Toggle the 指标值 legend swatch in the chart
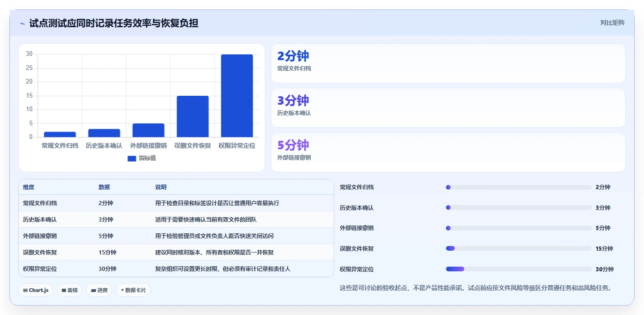Viewport: 644px width, 315px height. (132, 159)
